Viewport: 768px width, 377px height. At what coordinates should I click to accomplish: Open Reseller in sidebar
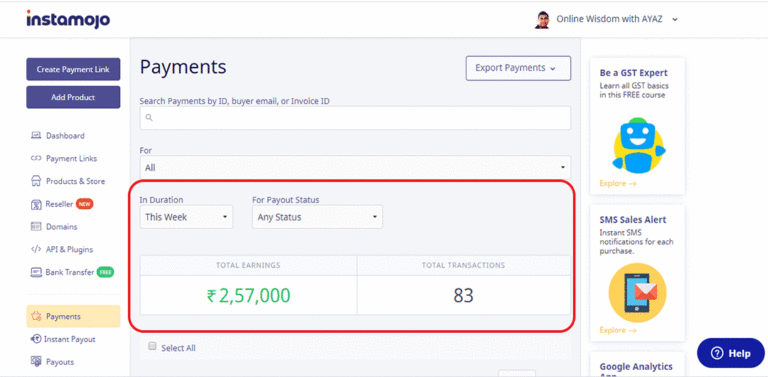coord(59,204)
